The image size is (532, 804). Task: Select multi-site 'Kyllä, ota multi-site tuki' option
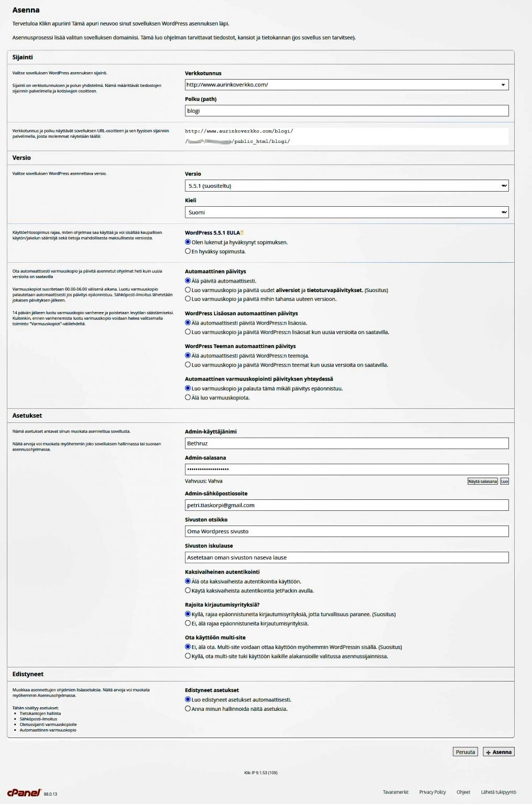(x=188, y=656)
